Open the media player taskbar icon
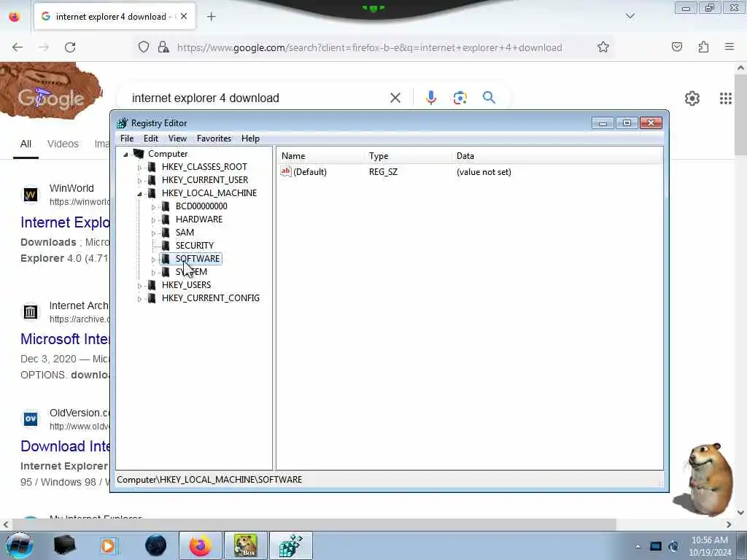747x560 pixels. pyautogui.click(x=108, y=545)
